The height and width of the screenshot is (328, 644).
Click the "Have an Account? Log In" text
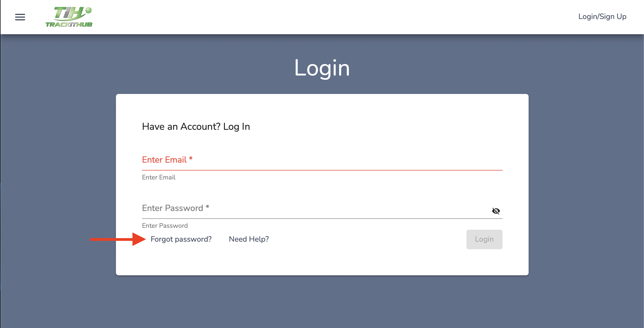tap(196, 127)
